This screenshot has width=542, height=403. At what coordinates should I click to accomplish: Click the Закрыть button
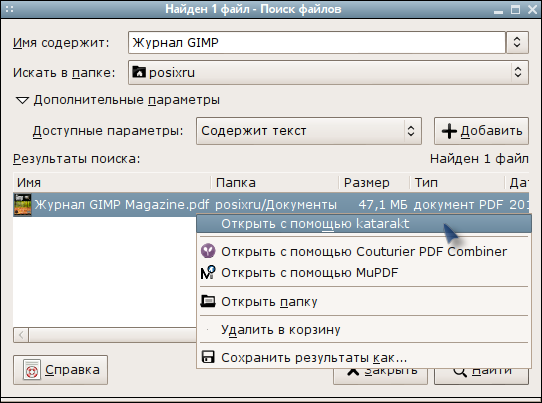(380, 376)
